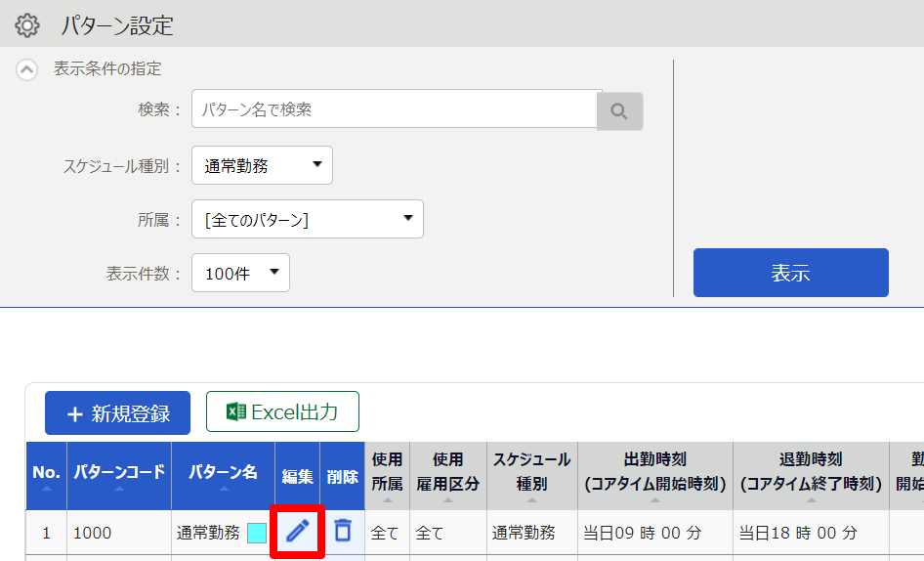Viewport: 924px width, 561px height.
Task: Open the 所属 dropdown showing 全てのパターン
Action: coord(308,219)
